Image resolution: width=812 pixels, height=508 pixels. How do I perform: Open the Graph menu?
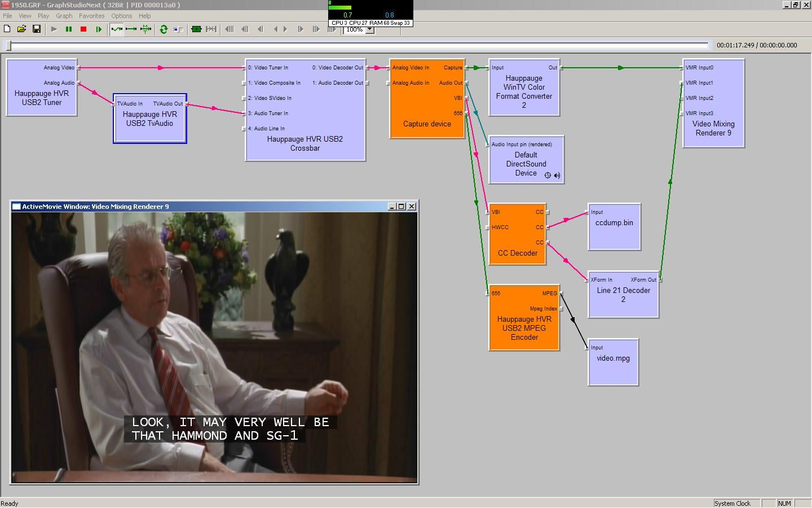(64, 16)
